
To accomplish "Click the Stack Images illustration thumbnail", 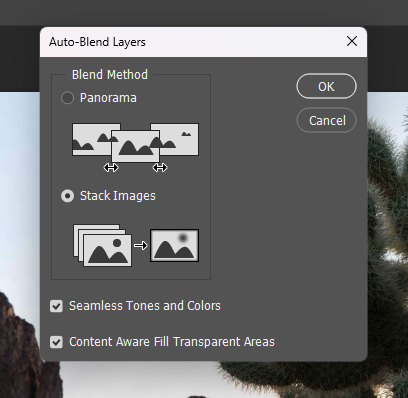I will [136, 245].
